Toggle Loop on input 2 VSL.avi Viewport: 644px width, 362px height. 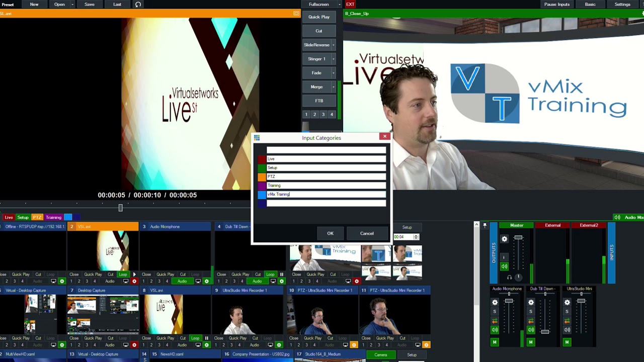pyautogui.click(x=123, y=275)
